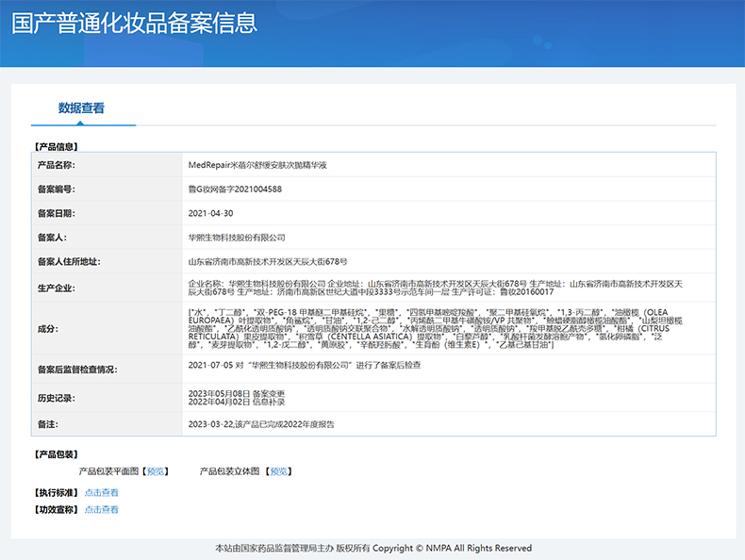745x560 pixels.
Task: Click the 备案人住所地址 address value
Action: coord(268,262)
